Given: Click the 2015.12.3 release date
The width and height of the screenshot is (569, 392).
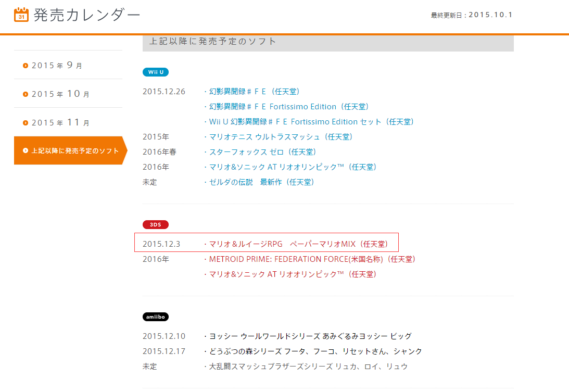Looking at the screenshot, I should coord(161,244).
